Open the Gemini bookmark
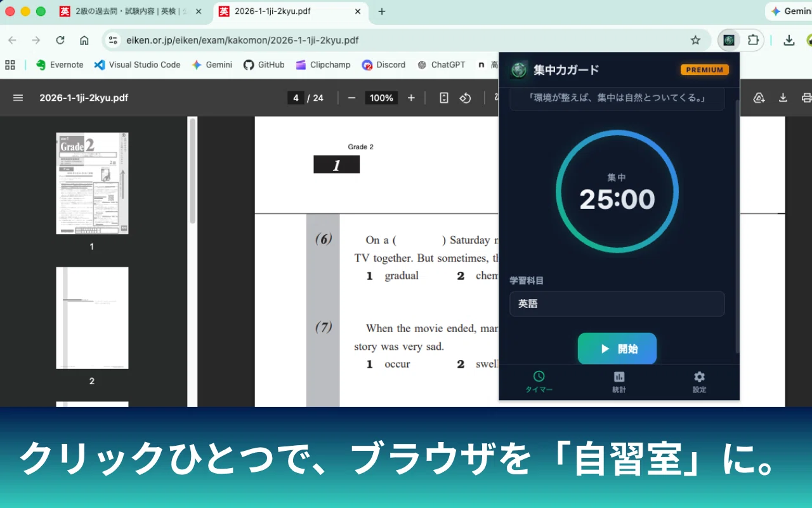 [x=212, y=65]
